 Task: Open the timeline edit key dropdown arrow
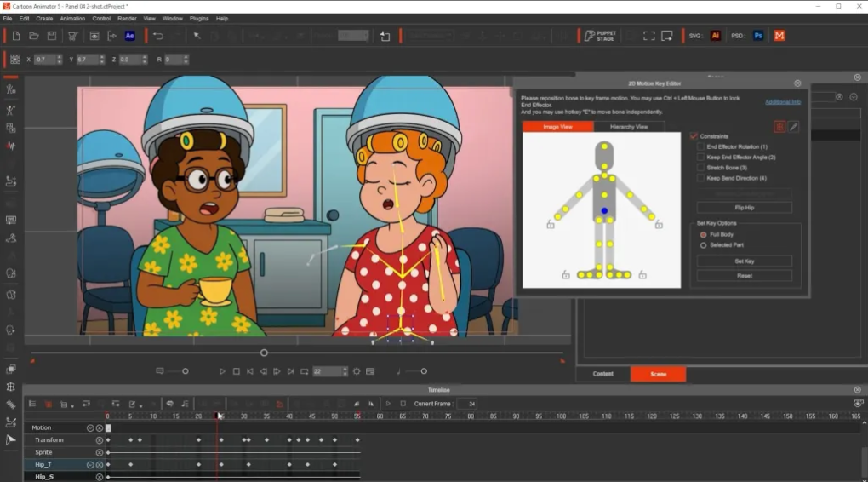tap(140, 405)
